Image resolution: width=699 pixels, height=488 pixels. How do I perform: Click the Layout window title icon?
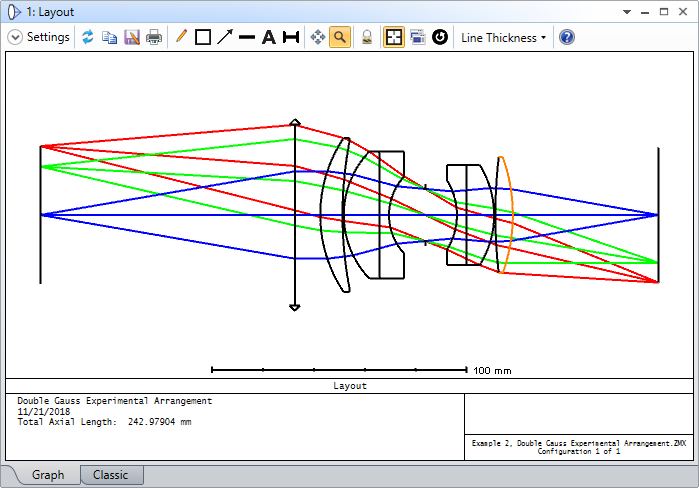click(x=14, y=12)
